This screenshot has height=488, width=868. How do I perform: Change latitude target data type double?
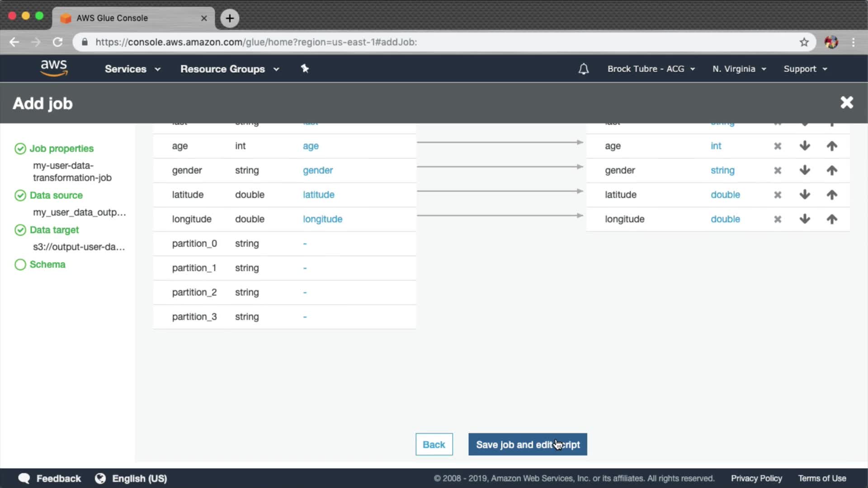pos(725,195)
